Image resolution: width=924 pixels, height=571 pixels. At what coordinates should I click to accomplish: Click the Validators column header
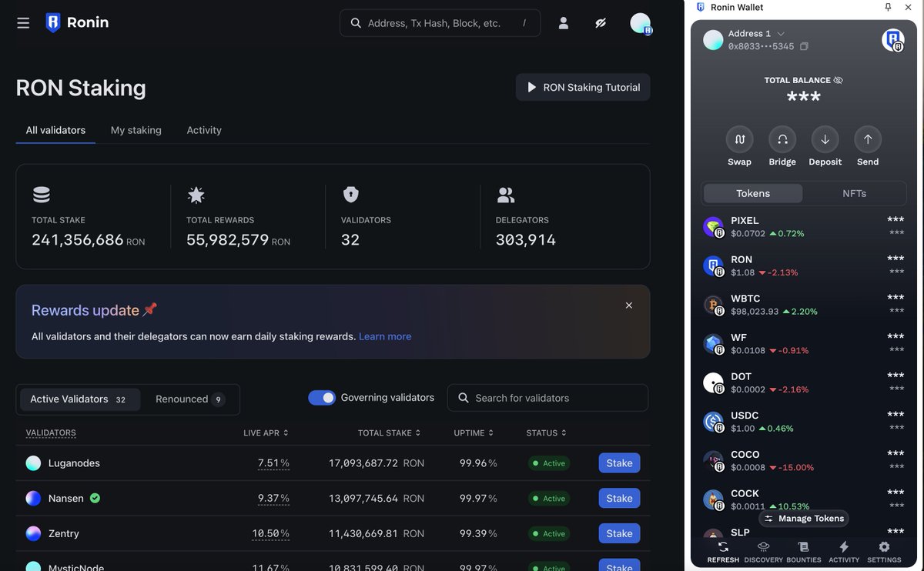coord(51,433)
